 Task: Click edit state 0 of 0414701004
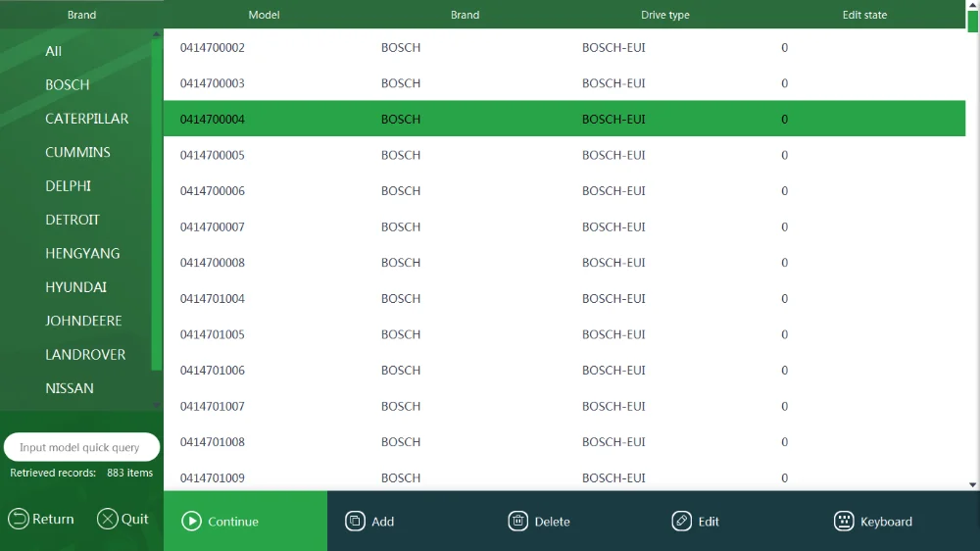784,298
